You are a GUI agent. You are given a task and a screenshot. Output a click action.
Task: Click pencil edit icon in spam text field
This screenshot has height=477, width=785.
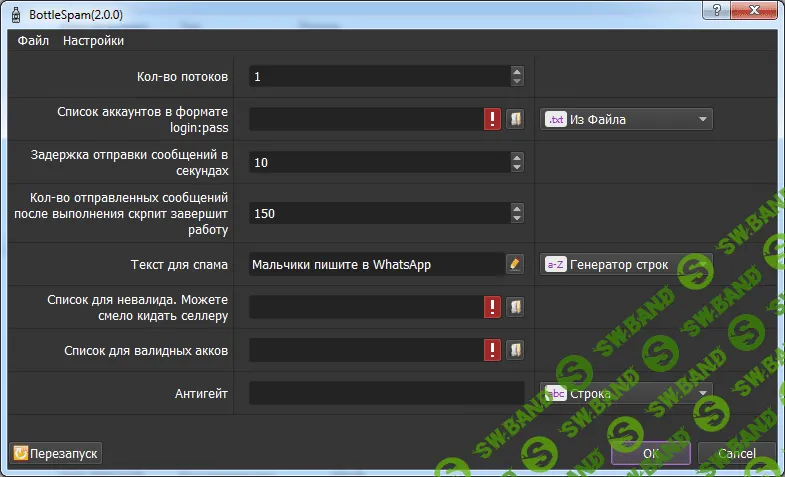(515, 264)
